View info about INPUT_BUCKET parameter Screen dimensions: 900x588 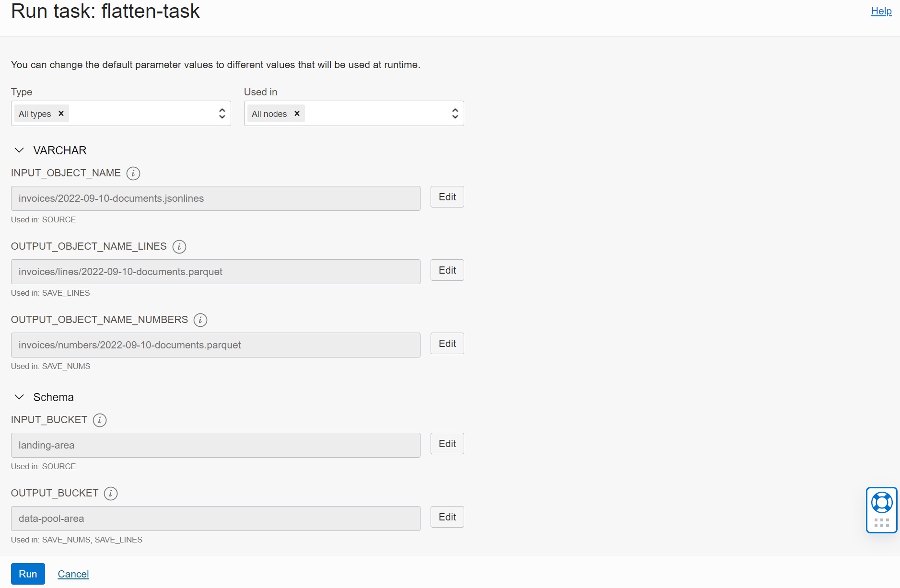[x=100, y=420]
